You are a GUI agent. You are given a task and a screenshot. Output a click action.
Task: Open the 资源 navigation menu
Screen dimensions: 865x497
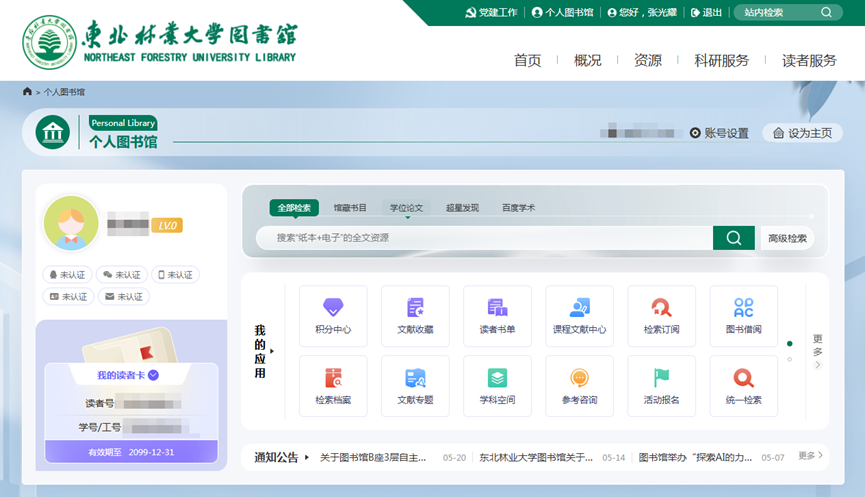[x=647, y=60]
